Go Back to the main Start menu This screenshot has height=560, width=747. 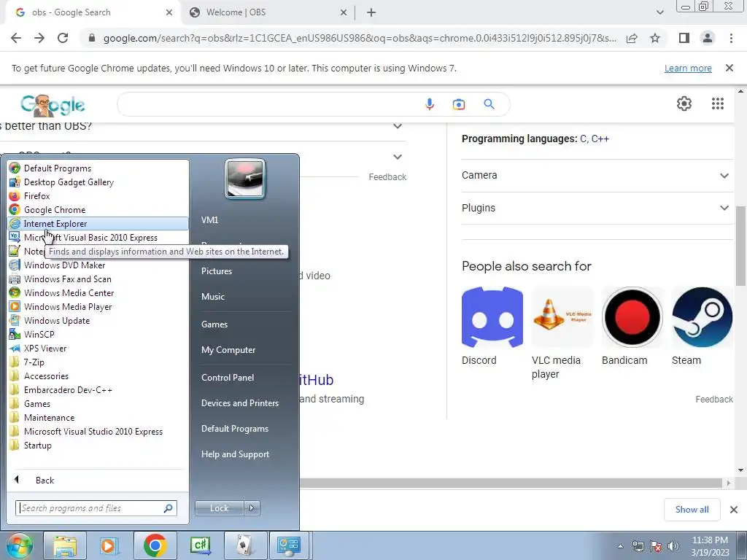98,480
